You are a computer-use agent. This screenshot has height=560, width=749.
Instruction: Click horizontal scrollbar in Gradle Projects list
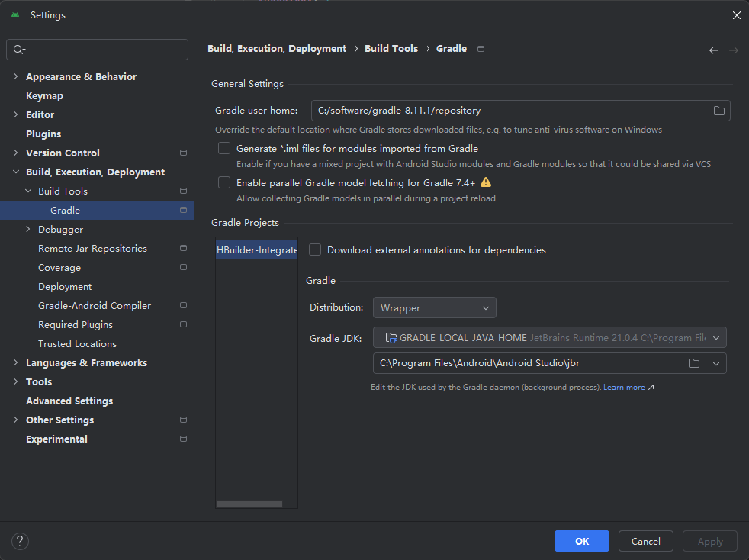click(249, 504)
